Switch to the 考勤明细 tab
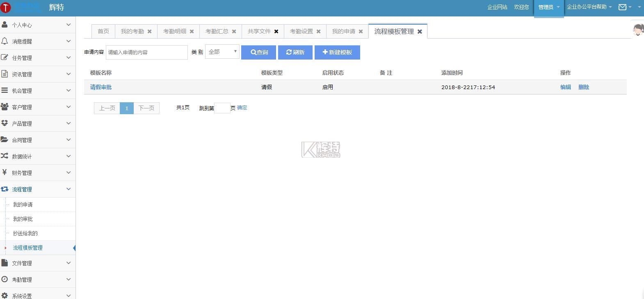This screenshot has width=644, height=299. (x=174, y=32)
